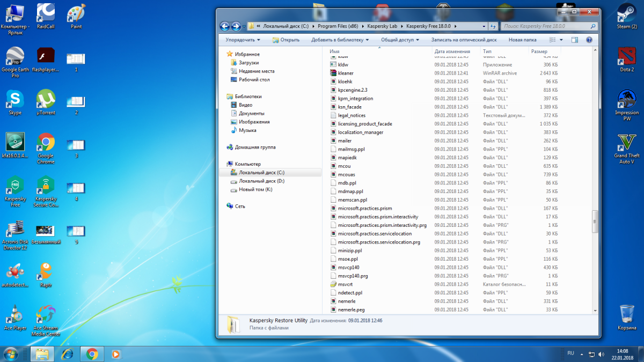Open Internet Explorer from the taskbar
Image resolution: width=644 pixels, height=362 pixels.
click(67, 354)
